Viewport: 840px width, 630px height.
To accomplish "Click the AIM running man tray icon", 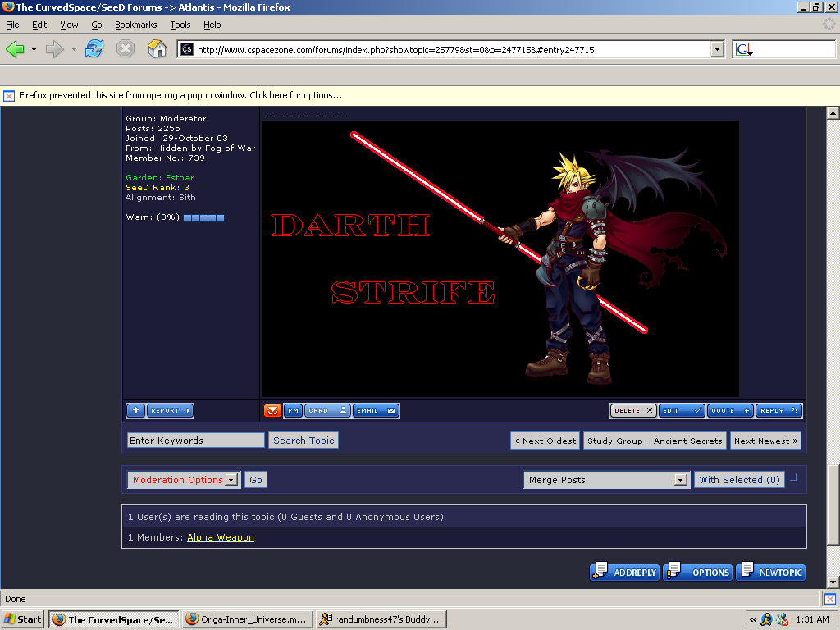I will click(x=766, y=620).
